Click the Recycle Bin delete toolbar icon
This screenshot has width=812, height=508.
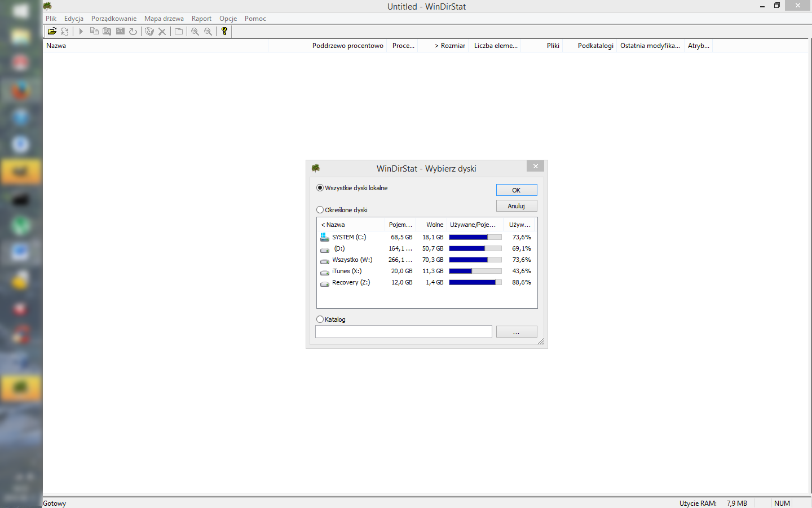[149, 32]
